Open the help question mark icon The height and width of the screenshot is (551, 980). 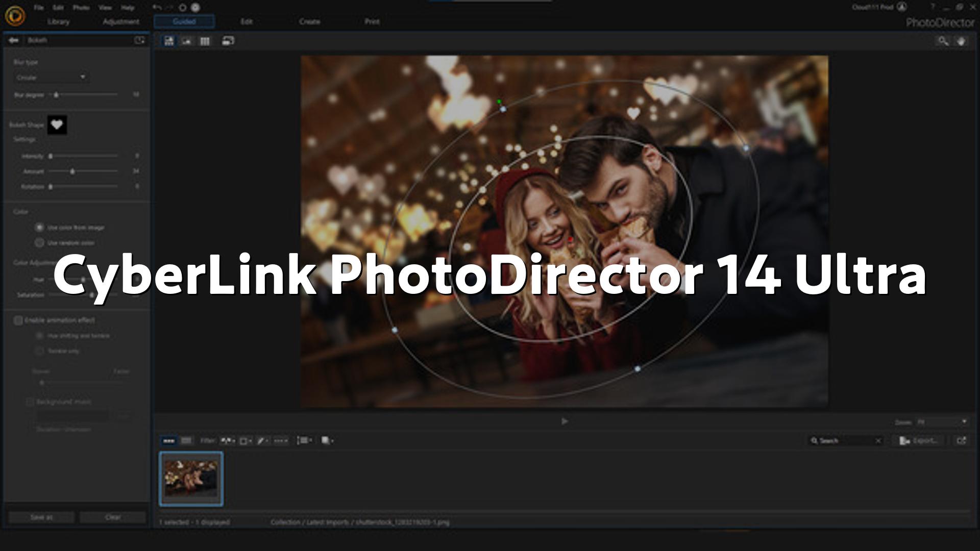pos(933,7)
